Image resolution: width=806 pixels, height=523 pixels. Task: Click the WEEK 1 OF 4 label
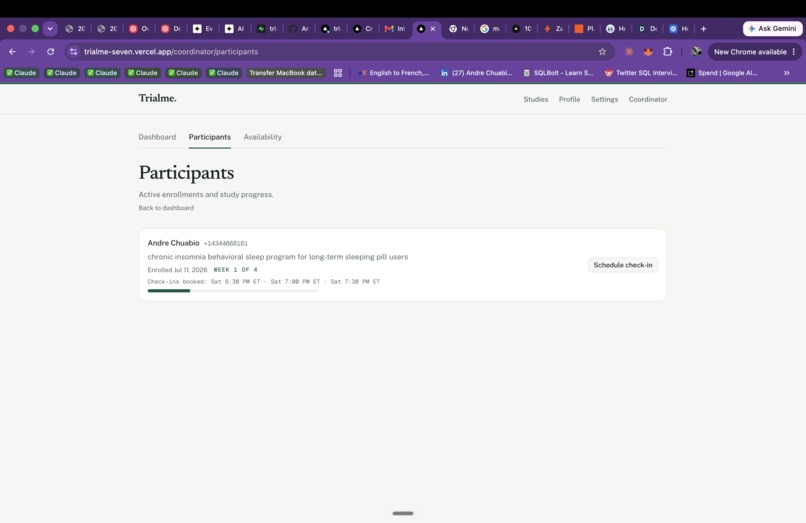[x=235, y=269]
